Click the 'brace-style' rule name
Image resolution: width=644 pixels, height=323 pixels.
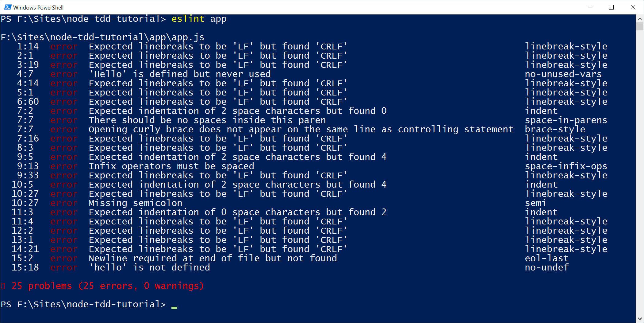point(555,129)
